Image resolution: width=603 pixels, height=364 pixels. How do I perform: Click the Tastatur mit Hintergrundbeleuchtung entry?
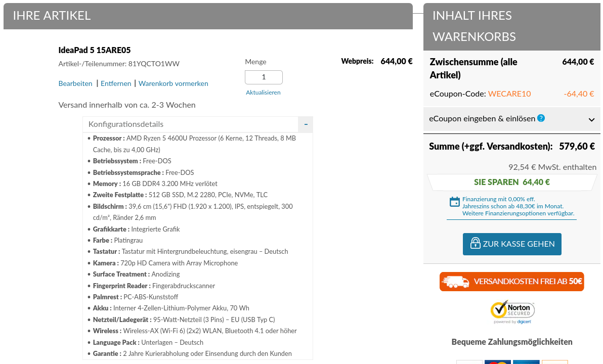190,251
